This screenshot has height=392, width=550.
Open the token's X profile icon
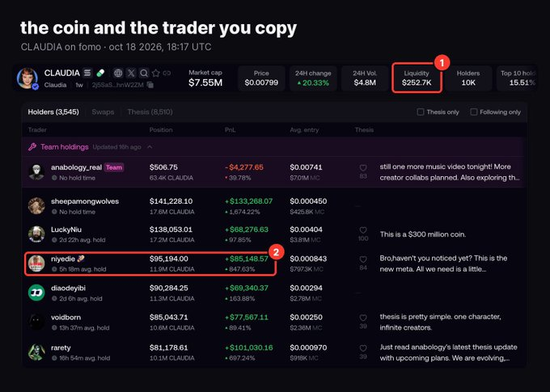coord(131,73)
